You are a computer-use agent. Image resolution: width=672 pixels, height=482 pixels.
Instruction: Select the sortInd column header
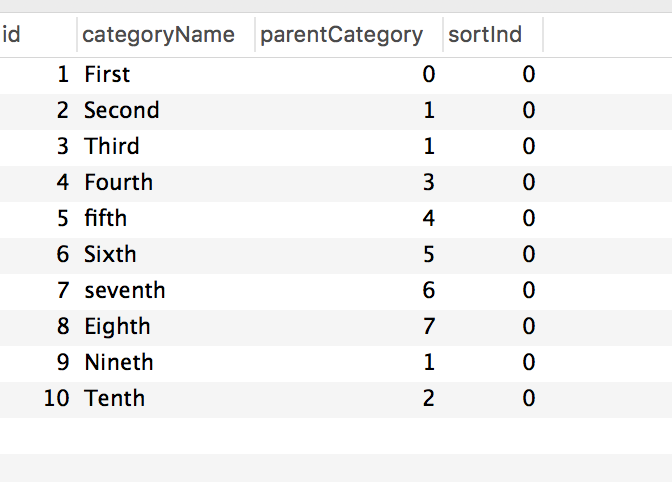[493, 35]
